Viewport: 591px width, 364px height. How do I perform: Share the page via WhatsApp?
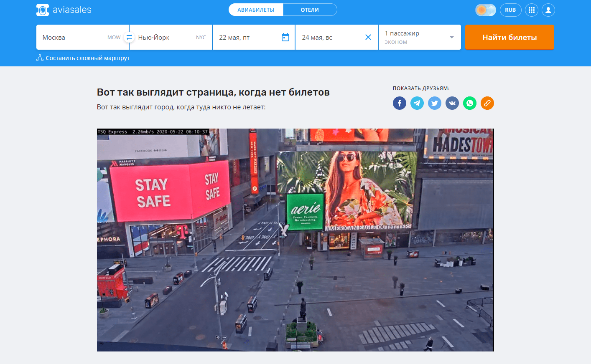point(470,103)
